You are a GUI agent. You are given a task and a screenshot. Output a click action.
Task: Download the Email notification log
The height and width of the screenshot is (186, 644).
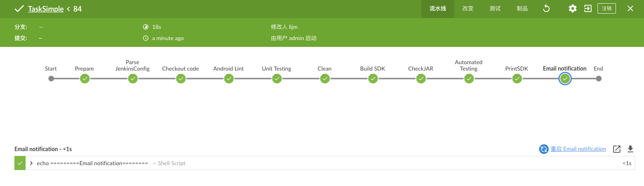click(630, 149)
